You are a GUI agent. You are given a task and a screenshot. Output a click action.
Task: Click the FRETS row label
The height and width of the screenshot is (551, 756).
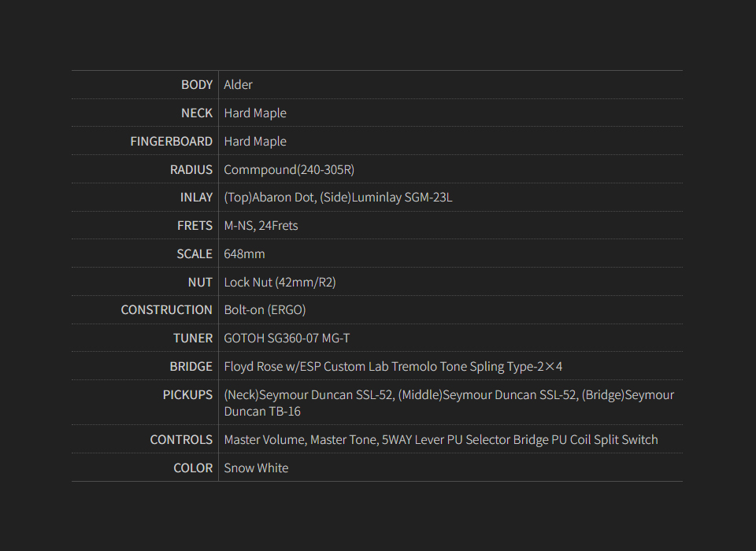195,226
